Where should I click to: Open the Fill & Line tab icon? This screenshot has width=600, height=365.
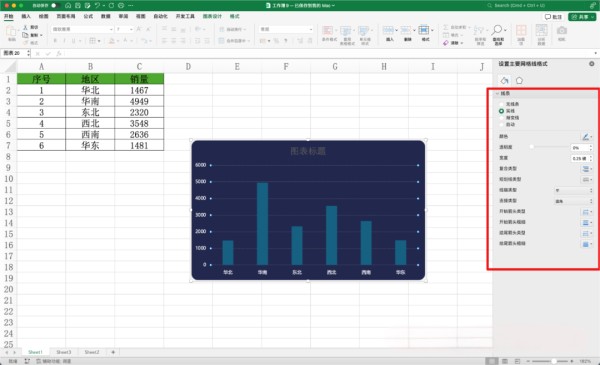click(x=504, y=81)
